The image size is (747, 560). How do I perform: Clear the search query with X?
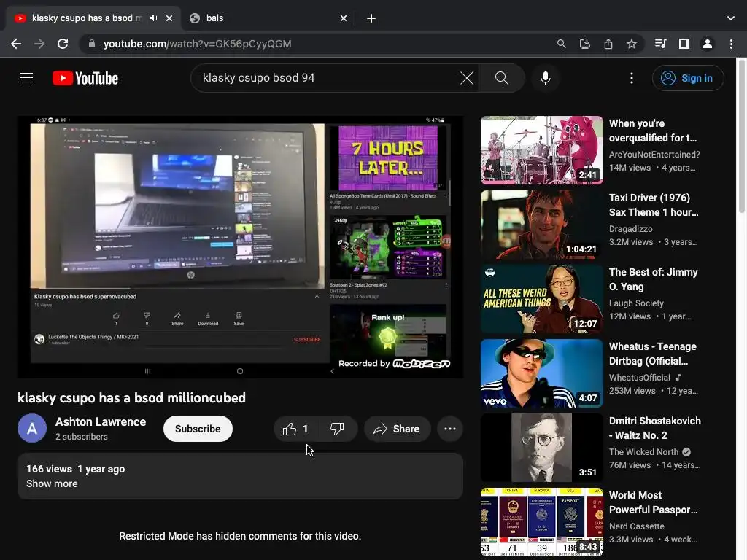[467, 77]
